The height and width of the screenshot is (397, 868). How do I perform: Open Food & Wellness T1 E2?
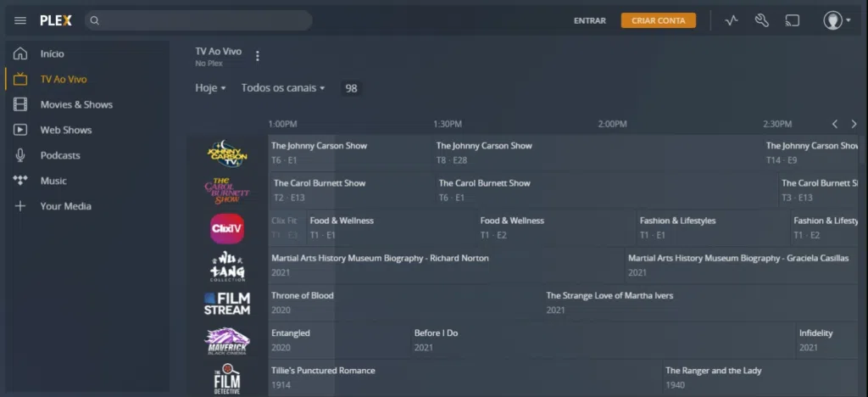click(x=557, y=229)
